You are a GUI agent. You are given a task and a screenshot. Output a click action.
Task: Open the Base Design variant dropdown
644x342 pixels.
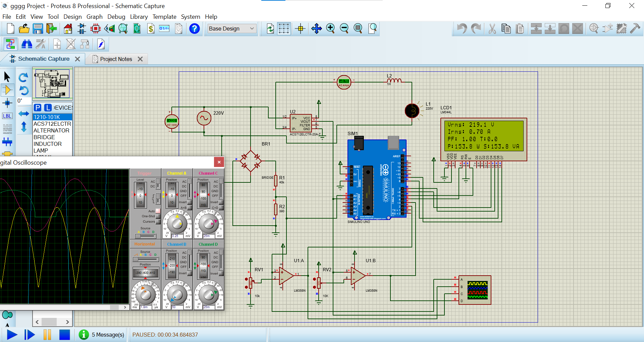(232, 29)
